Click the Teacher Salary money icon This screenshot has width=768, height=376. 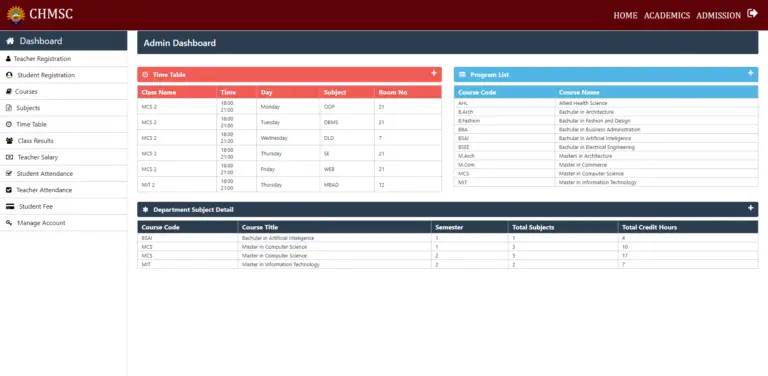pyautogui.click(x=9, y=157)
